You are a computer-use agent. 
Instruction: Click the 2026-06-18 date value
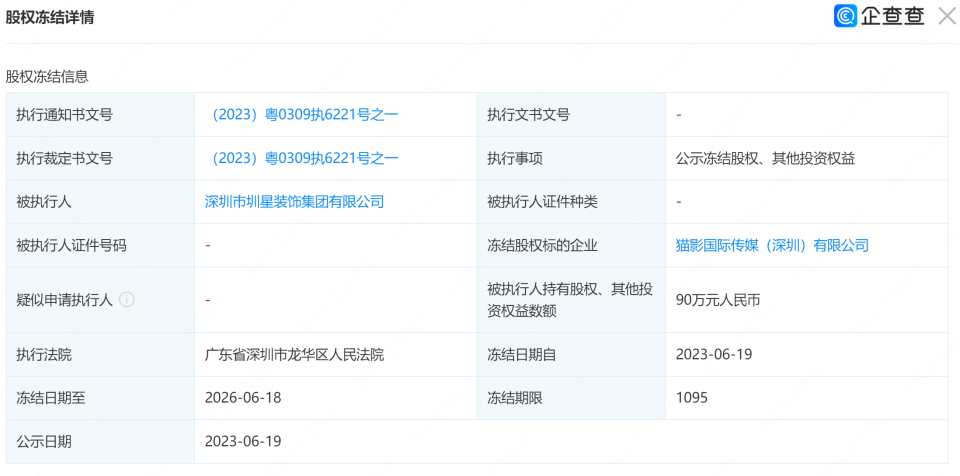tap(243, 398)
